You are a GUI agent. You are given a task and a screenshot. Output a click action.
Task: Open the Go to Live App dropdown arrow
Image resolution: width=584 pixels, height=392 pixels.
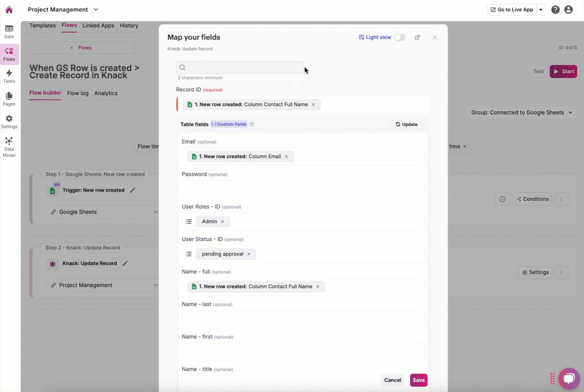[541, 10]
